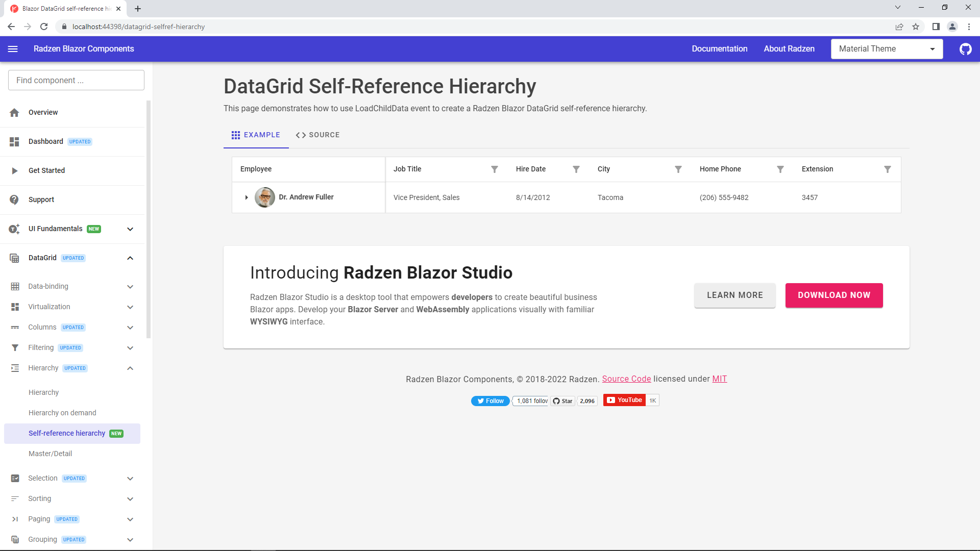This screenshot has height=551, width=980.
Task: Open the MIT license link
Action: pyautogui.click(x=719, y=379)
